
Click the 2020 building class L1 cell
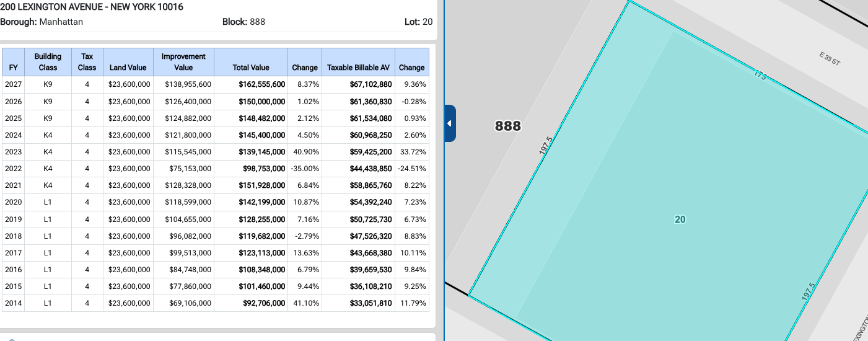click(48, 202)
